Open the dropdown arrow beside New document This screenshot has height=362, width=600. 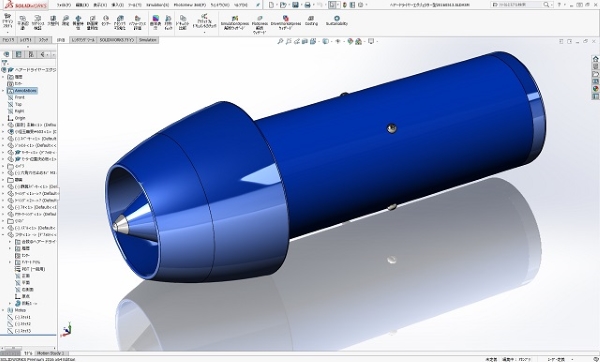(277, 5)
